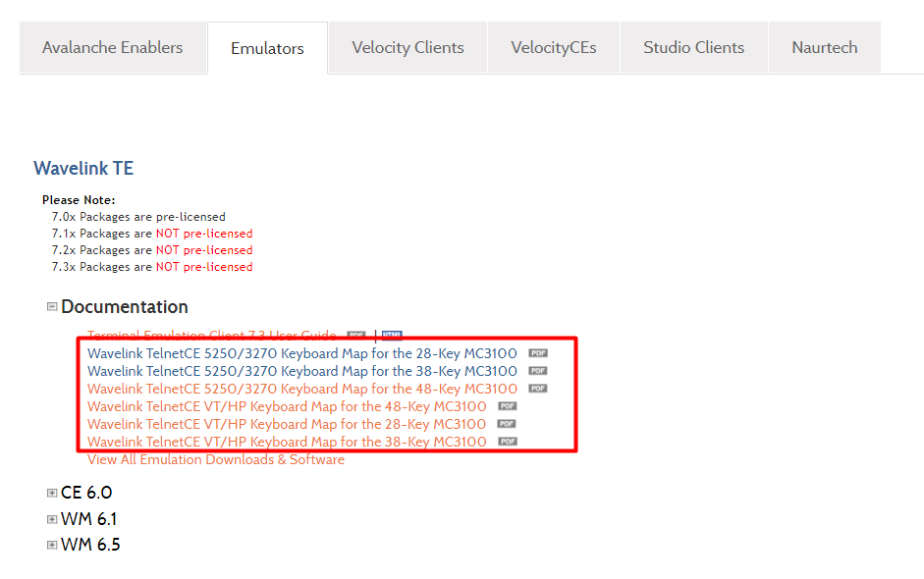Image resolution: width=924 pixels, height=579 pixels.
Task: Open 5250/3270 Keyboard Map 28-Key MC3100 link
Action: [301, 353]
